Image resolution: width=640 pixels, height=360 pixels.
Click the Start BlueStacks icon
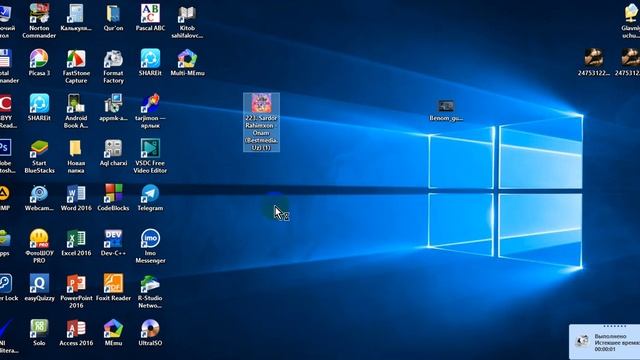[x=39, y=156]
